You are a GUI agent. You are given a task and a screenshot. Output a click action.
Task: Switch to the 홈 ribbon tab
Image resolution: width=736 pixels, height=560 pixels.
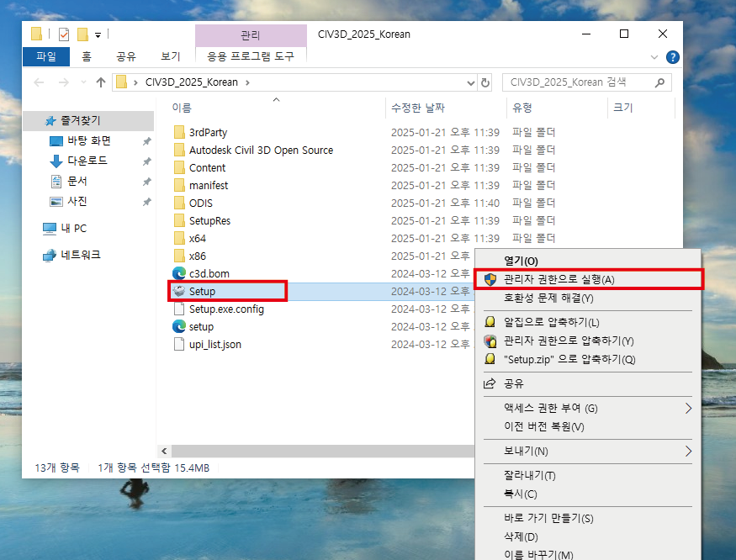pyautogui.click(x=87, y=57)
